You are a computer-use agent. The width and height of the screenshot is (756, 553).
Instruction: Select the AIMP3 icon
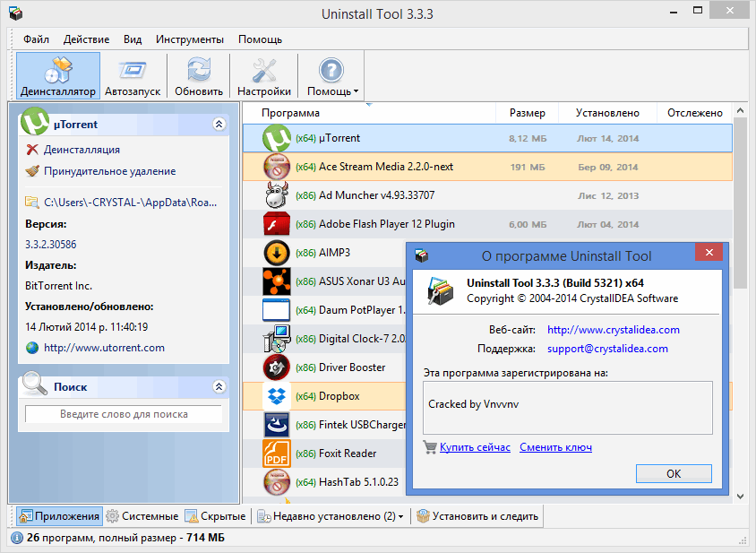(276, 253)
